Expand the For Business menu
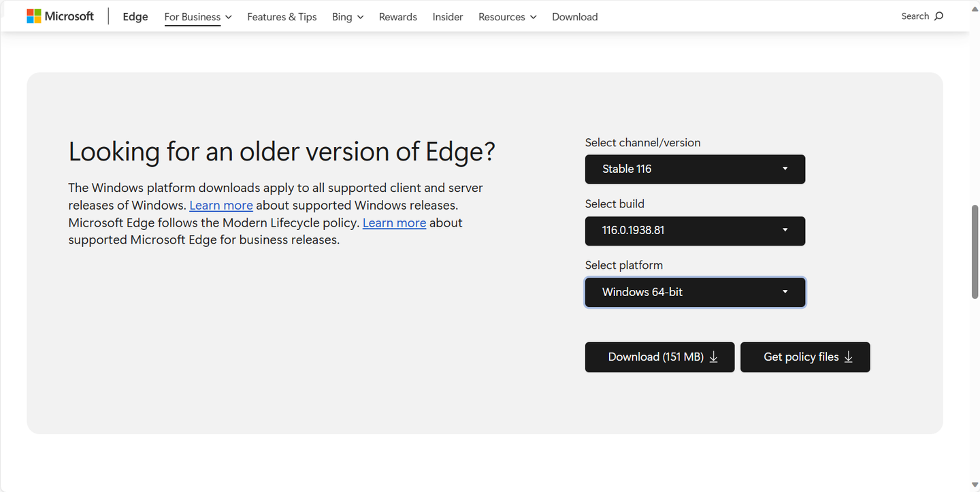980x492 pixels. pos(198,17)
